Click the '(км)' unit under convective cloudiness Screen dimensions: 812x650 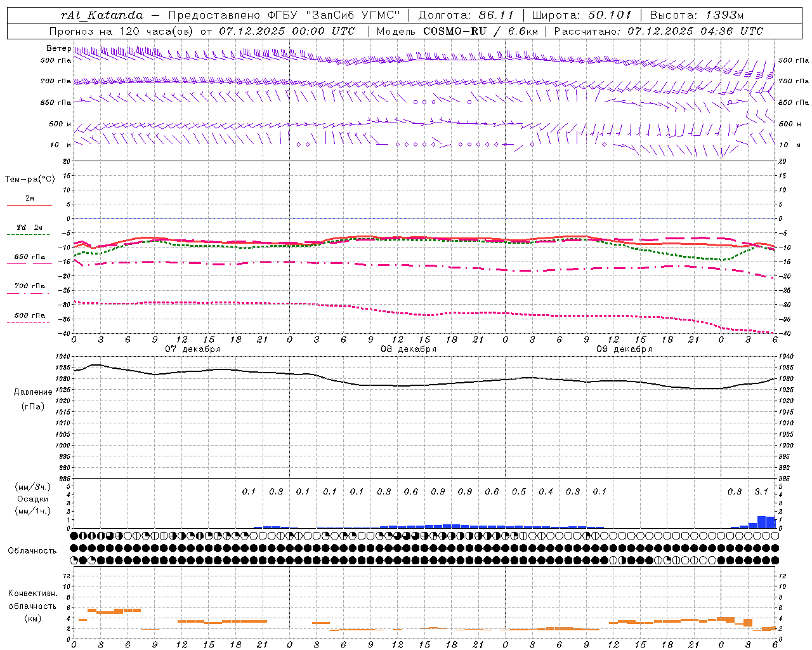click(x=34, y=618)
